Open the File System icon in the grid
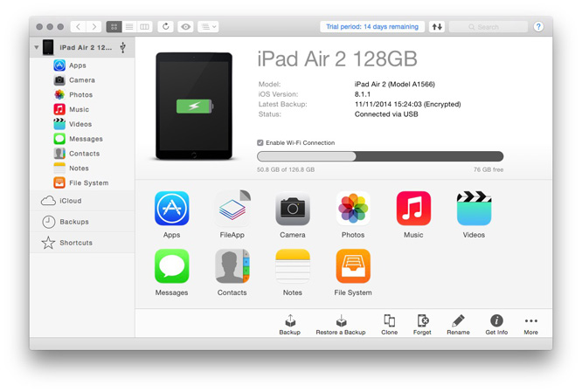This screenshot has width=582, height=392. click(x=353, y=268)
